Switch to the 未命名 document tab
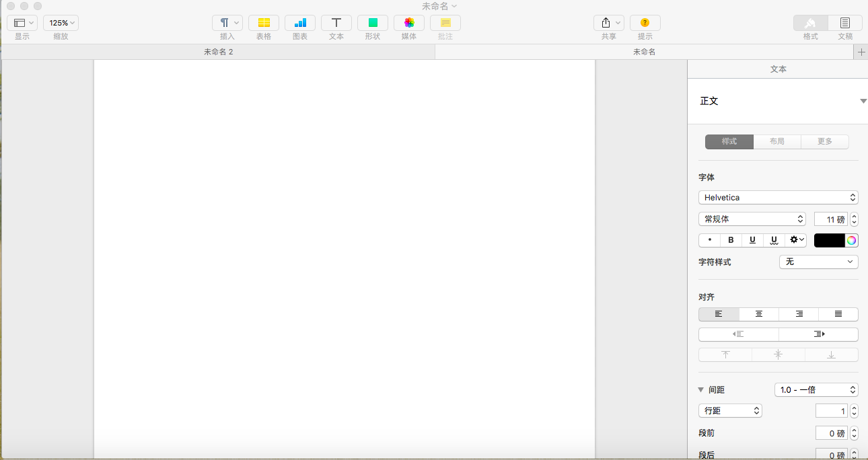This screenshot has width=868, height=460. 644,52
